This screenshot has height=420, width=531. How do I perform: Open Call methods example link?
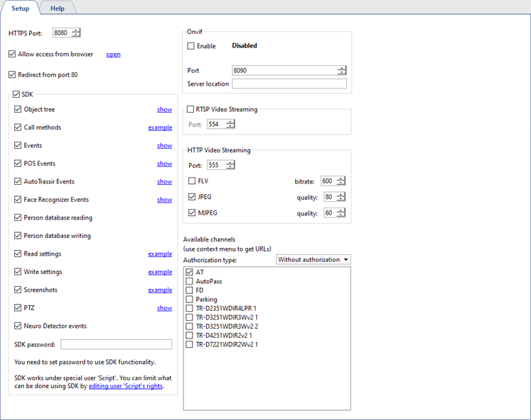160,127
